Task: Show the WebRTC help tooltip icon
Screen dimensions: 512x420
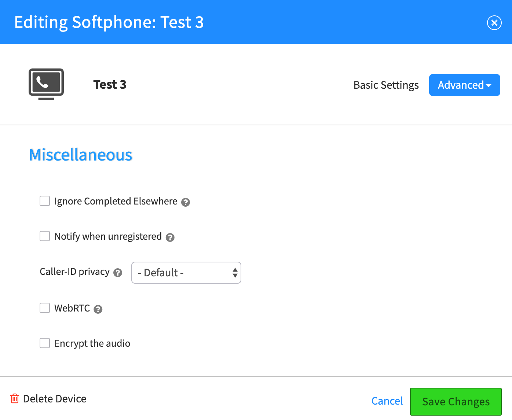Action: [98, 309]
